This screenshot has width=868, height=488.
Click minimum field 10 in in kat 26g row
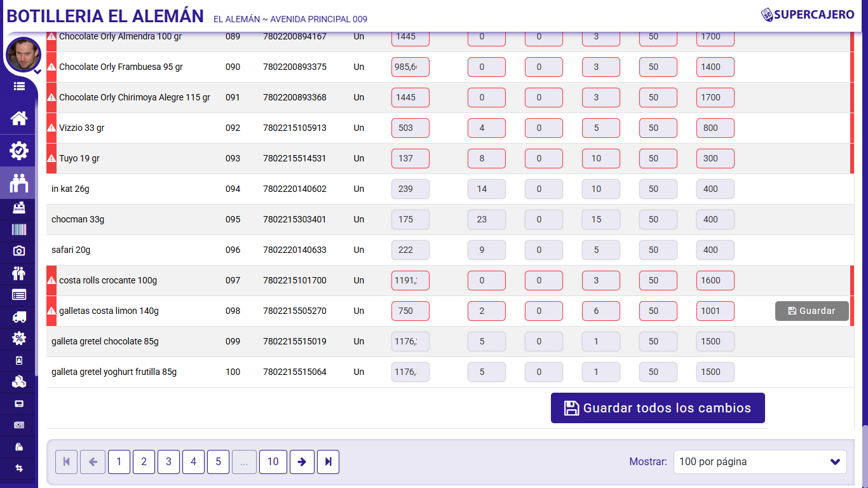tap(601, 189)
